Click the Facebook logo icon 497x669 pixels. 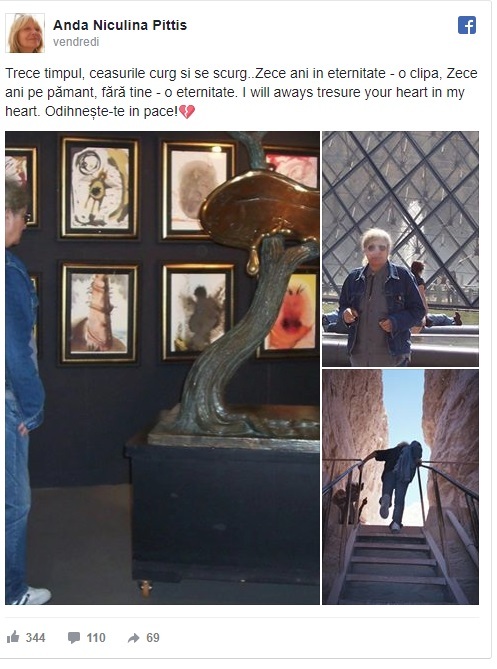467,25
